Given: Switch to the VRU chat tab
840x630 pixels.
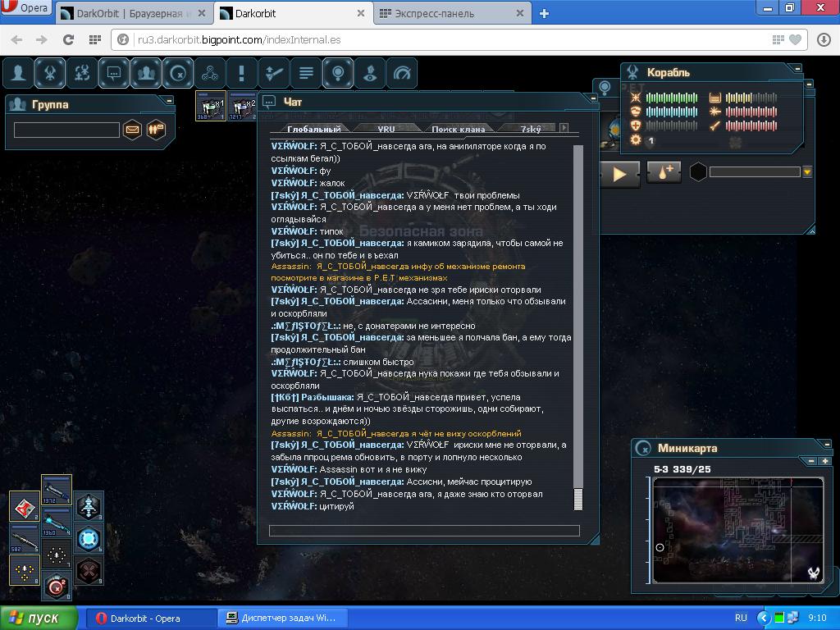Looking at the screenshot, I should click(x=386, y=129).
